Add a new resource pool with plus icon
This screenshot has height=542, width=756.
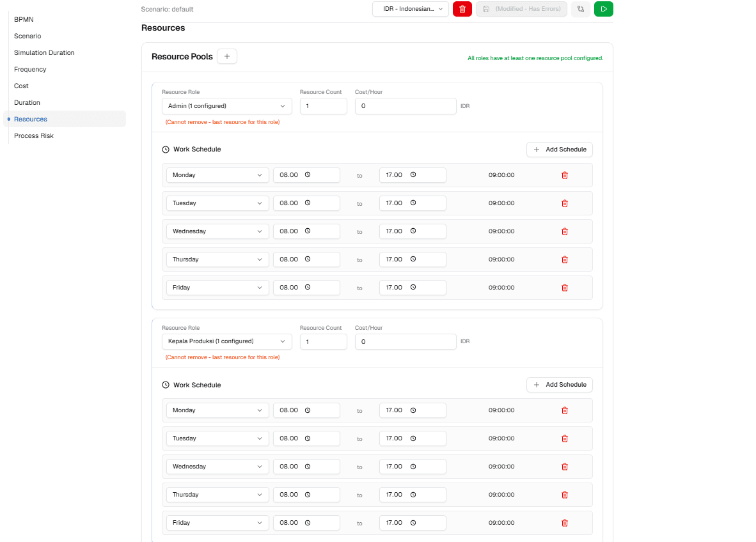tap(227, 57)
